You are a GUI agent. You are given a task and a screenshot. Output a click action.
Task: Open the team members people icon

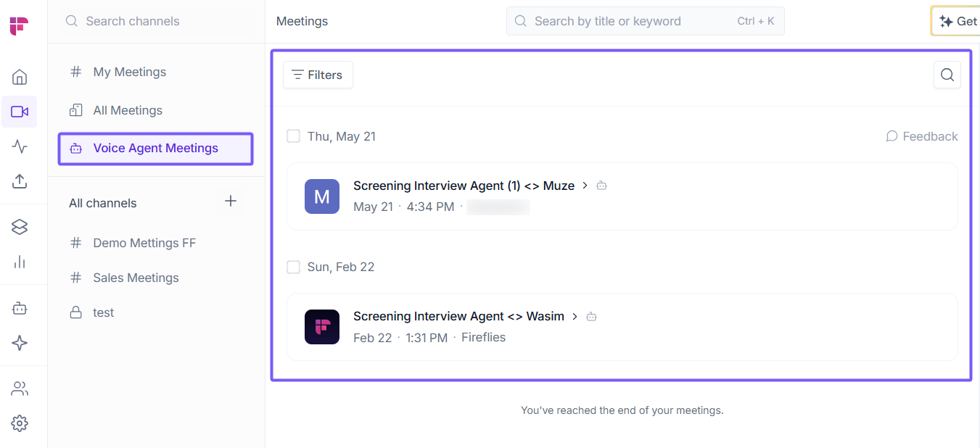pos(20,389)
